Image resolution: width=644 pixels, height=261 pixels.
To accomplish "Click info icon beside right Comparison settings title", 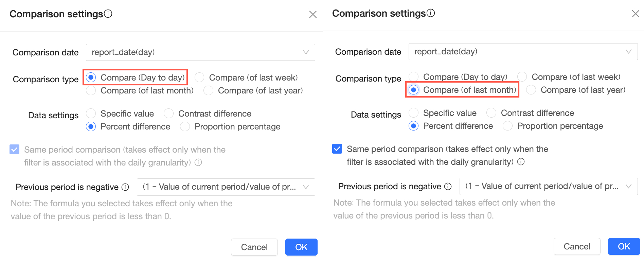I will tap(431, 13).
